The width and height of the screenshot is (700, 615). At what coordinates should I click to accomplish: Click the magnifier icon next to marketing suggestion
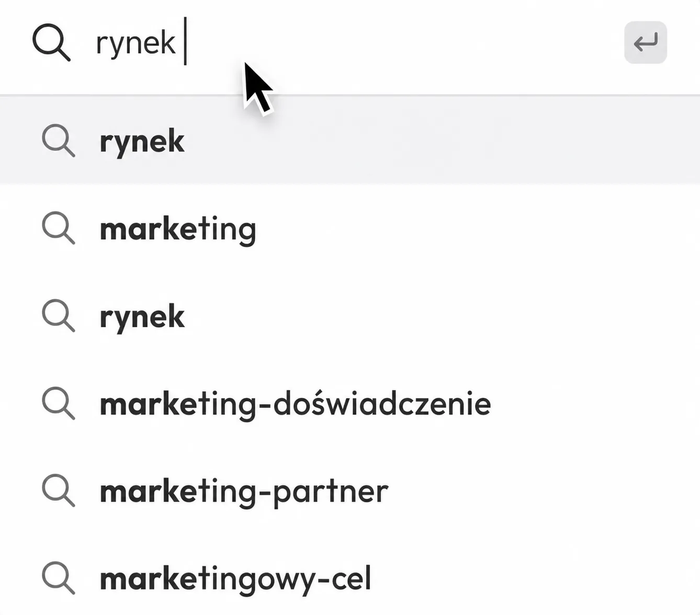tap(58, 228)
